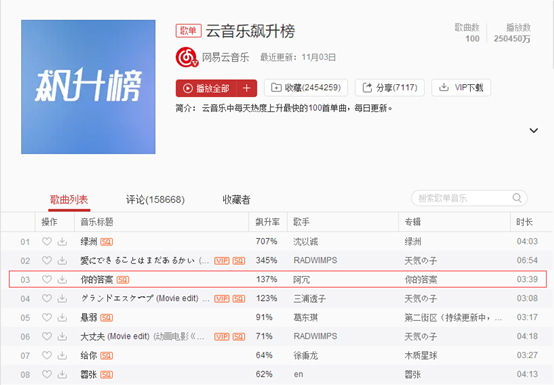Click the SQ badge on row 02

238,261
